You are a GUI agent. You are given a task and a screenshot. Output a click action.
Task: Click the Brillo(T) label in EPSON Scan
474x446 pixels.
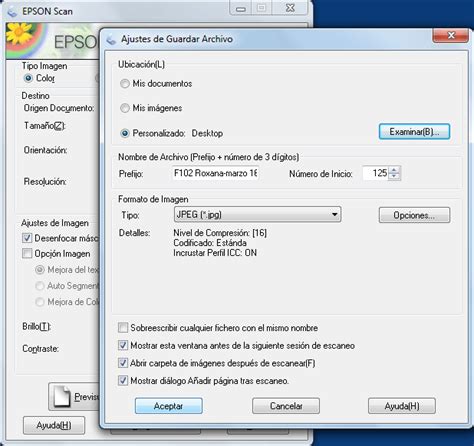click(36, 326)
